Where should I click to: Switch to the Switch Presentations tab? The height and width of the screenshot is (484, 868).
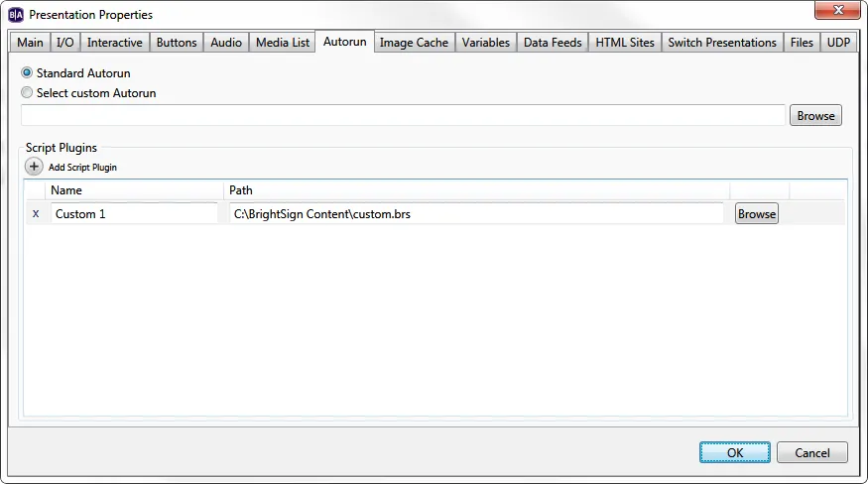(722, 43)
